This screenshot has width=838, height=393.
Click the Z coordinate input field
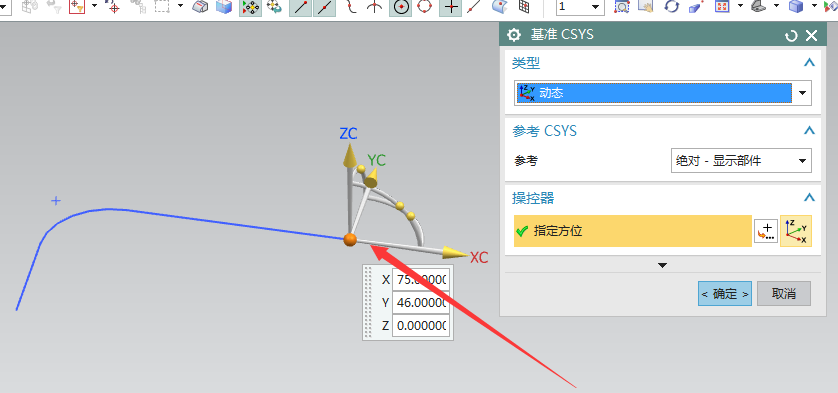(x=421, y=326)
